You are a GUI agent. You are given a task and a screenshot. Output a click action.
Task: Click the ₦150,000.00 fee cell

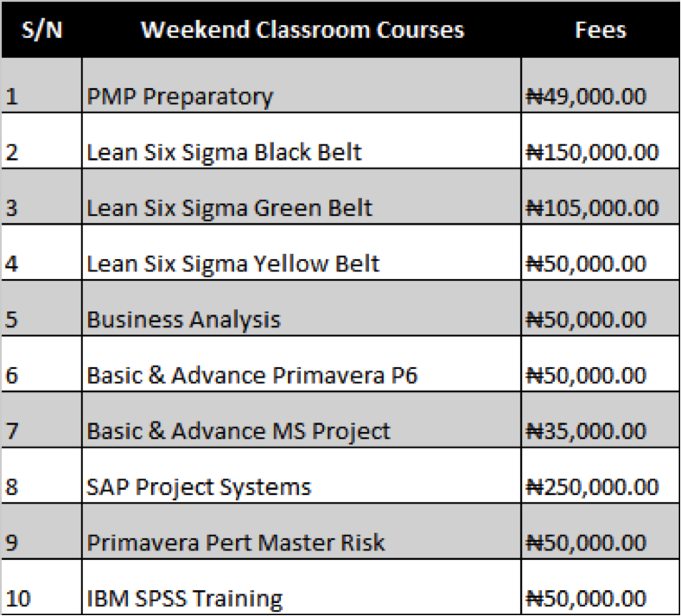pos(601,141)
